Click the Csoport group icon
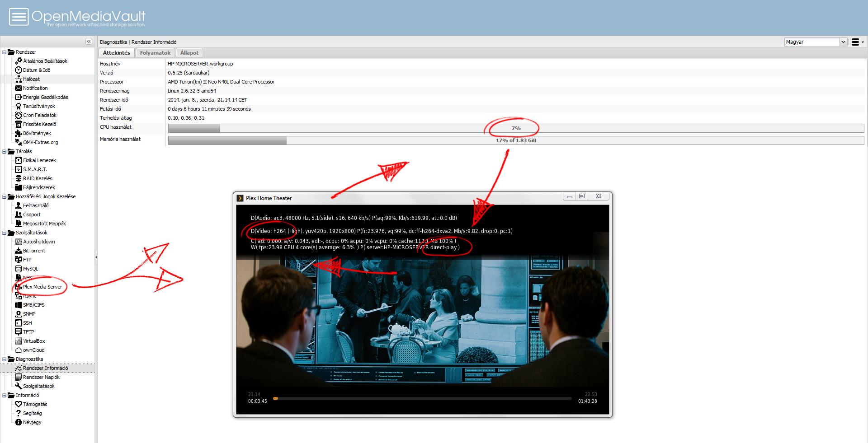The width and height of the screenshot is (868, 443). click(19, 215)
